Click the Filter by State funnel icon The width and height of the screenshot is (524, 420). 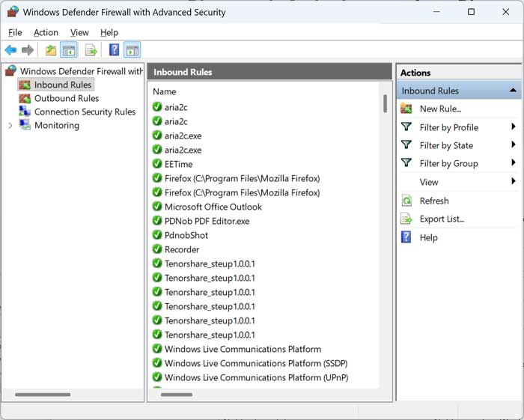[x=406, y=144]
